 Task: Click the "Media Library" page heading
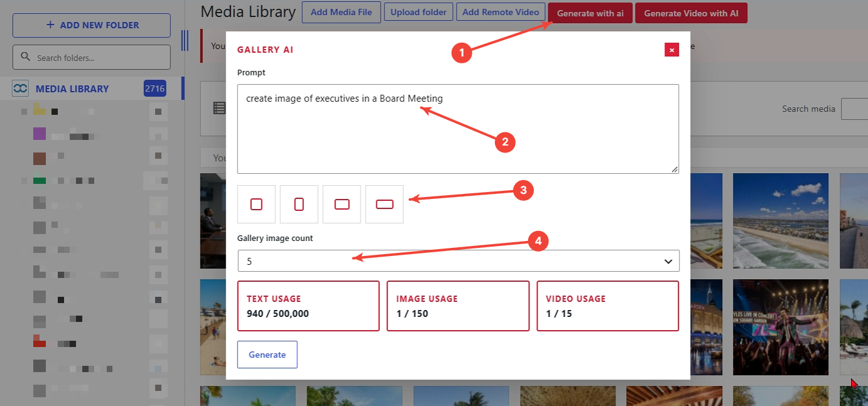248,11
